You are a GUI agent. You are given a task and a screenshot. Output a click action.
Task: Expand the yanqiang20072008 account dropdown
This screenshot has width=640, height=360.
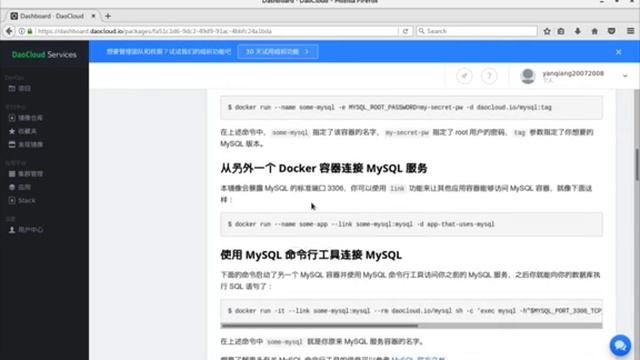(625, 76)
